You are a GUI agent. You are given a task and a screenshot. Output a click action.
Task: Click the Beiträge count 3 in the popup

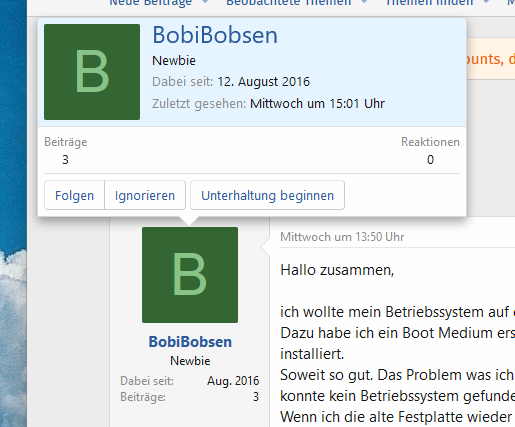65,160
